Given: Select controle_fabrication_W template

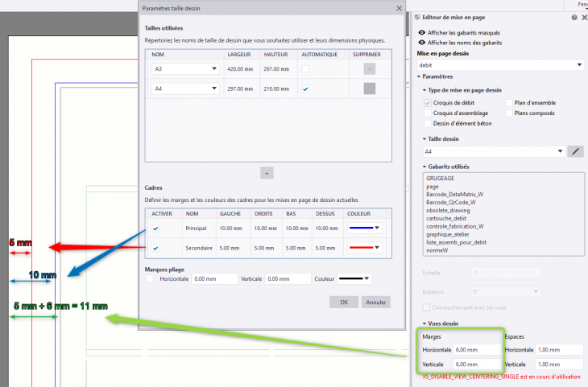Looking at the screenshot, I should (x=455, y=226).
